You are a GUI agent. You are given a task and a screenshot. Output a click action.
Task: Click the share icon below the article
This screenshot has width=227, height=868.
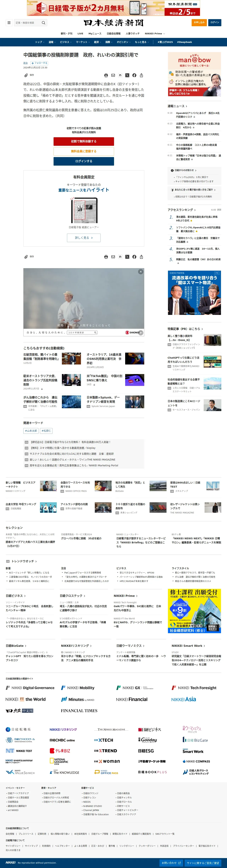(x=141, y=257)
